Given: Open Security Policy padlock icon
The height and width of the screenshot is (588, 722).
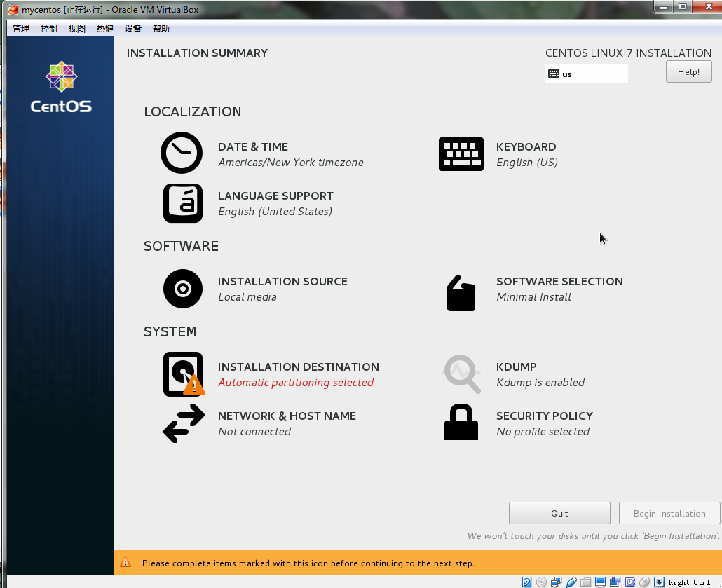Looking at the screenshot, I should tap(461, 422).
